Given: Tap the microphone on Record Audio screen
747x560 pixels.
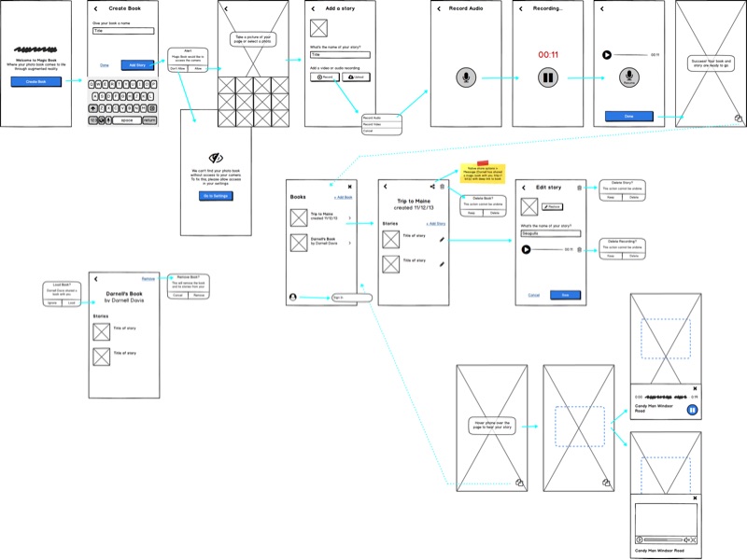Looking at the screenshot, I should [466, 77].
